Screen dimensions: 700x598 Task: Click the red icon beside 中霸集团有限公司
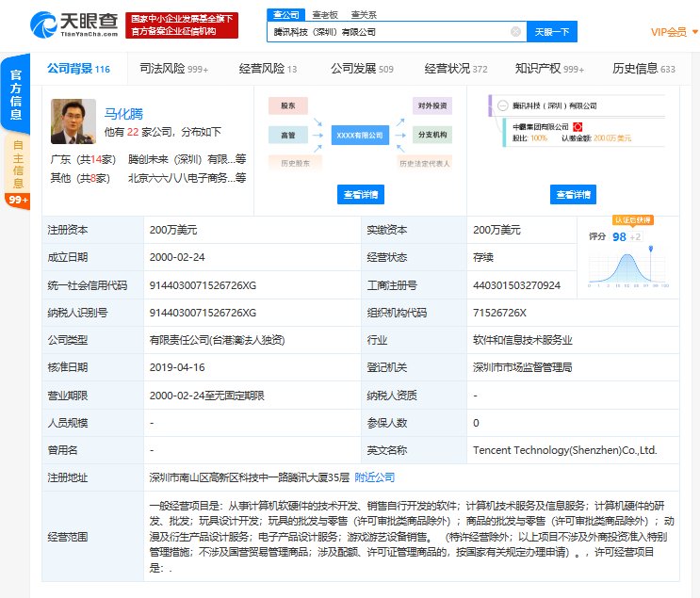coord(577,126)
